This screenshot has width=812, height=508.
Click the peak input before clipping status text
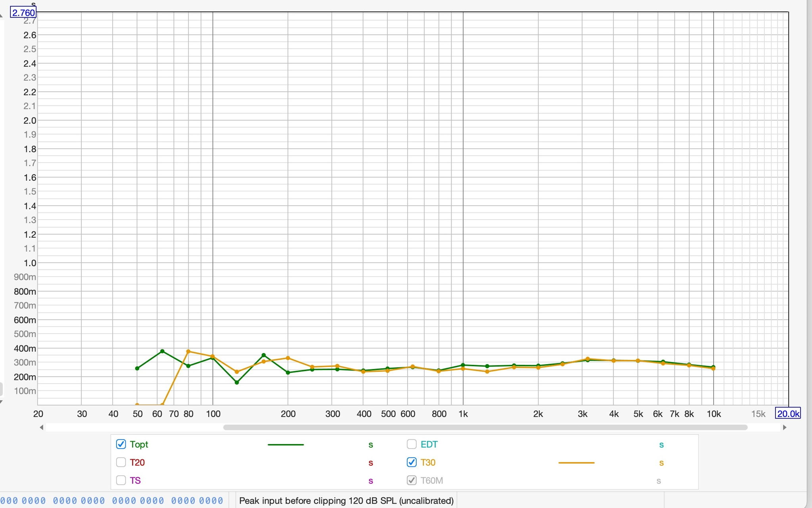pyautogui.click(x=347, y=501)
